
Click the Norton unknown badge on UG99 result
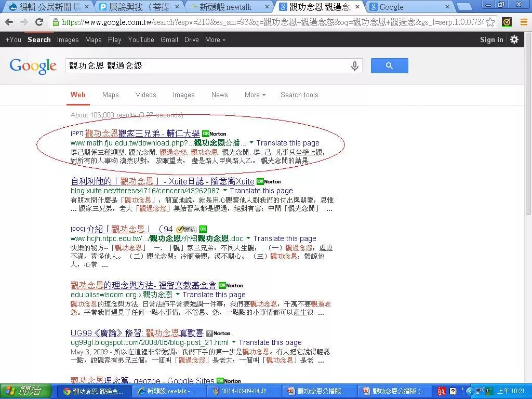[x=219, y=333]
